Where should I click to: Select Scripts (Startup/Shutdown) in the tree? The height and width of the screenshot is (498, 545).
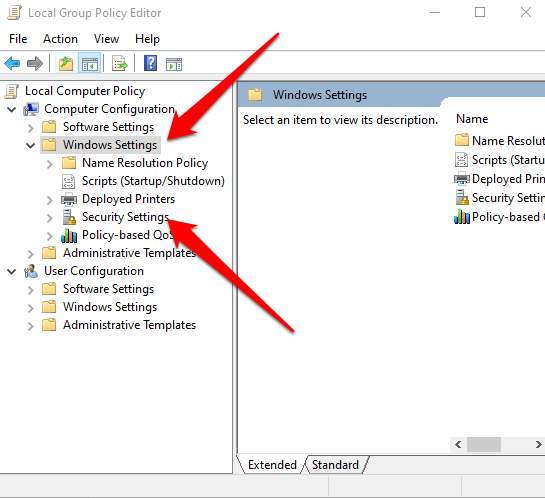153,181
